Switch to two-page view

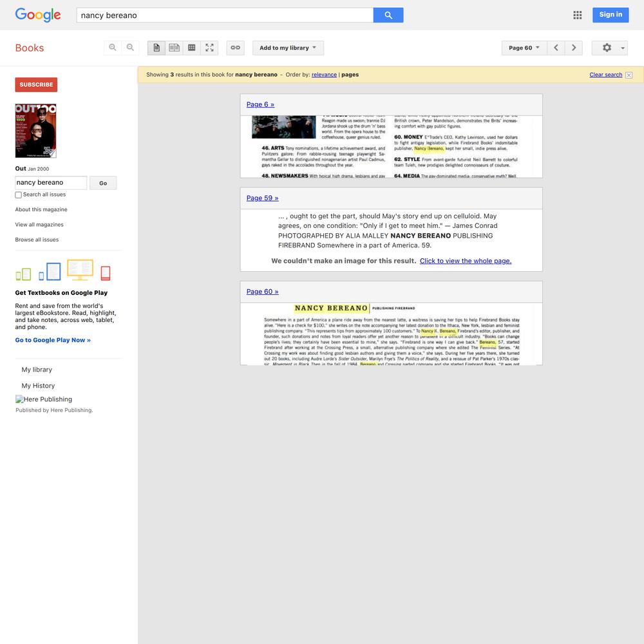tap(174, 48)
